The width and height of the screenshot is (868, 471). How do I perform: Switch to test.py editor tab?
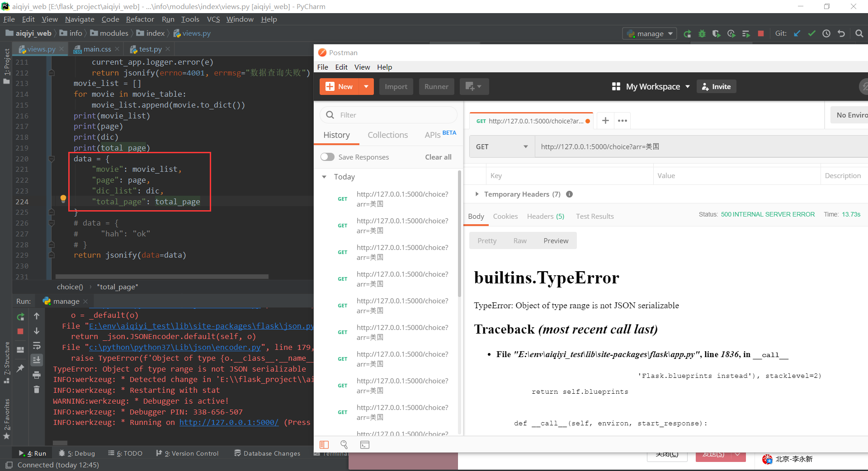pyautogui.click(x=150, y=49)
